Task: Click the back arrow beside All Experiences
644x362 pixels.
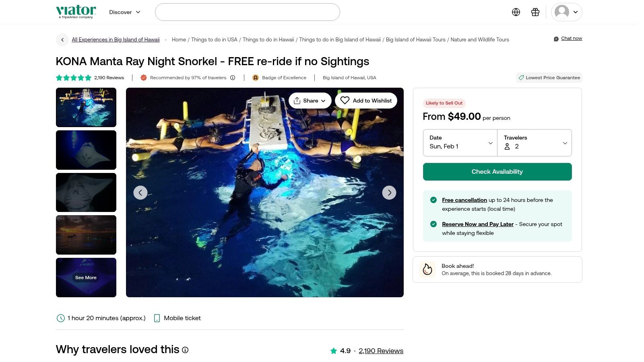Action: pos(62,40)
